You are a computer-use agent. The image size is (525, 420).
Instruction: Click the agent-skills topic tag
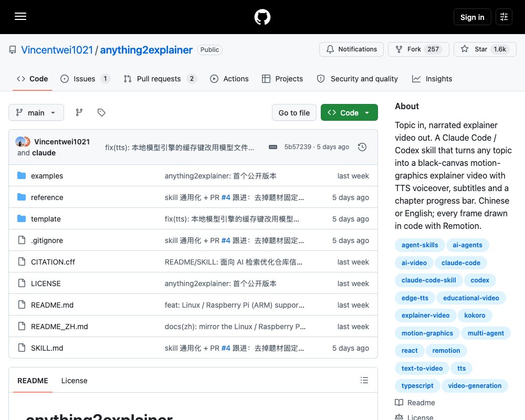pos(419,245)
